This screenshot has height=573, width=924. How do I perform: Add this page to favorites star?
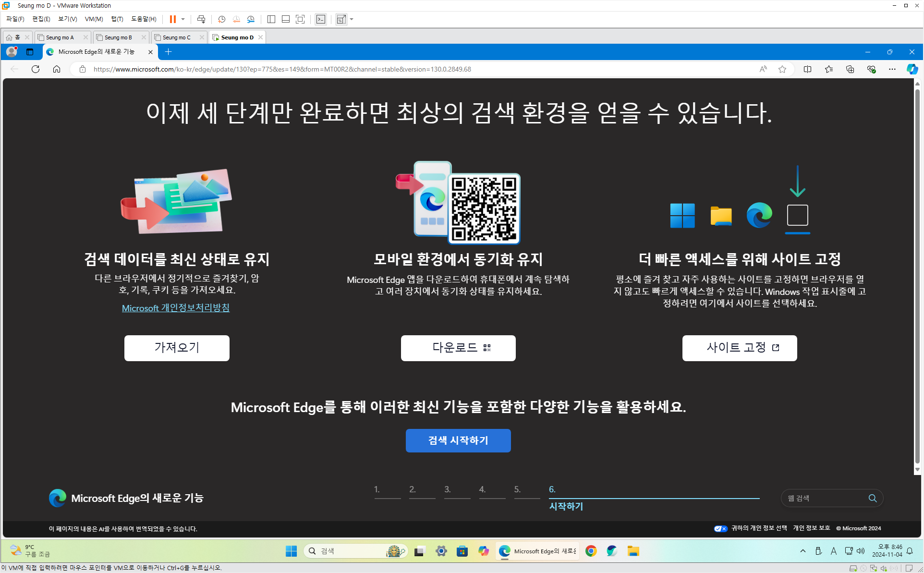point(782,69)
